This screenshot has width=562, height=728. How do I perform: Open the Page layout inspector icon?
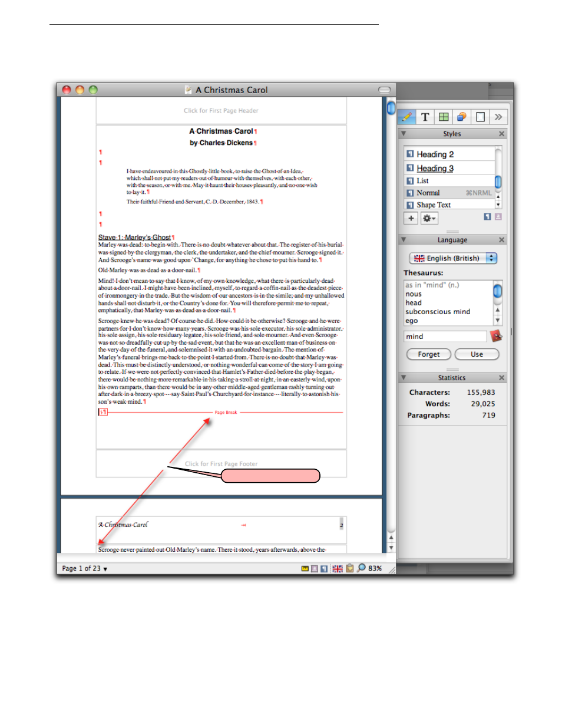[480, 117]
